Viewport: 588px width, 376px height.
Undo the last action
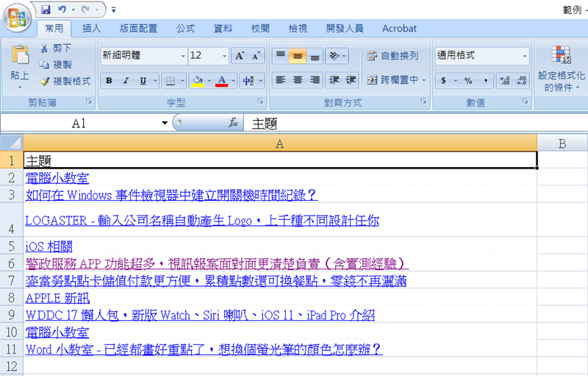tap(62, 10)
